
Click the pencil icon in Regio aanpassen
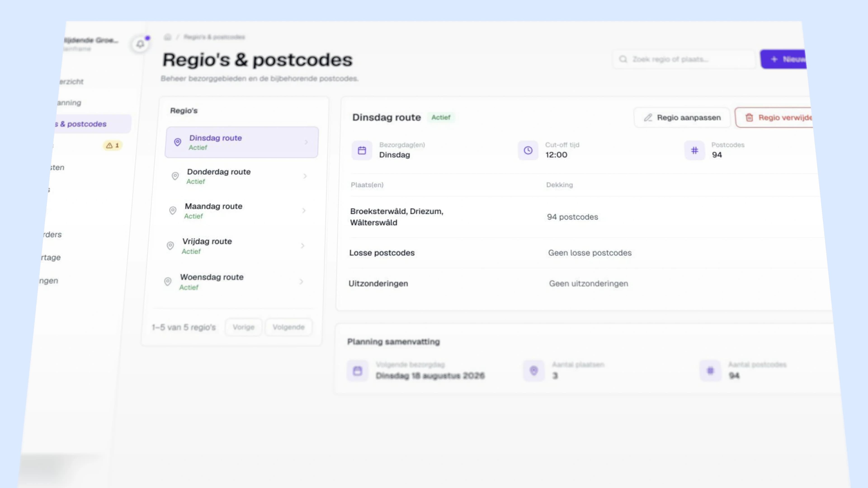pyautogui.click(x=648, y=117)
